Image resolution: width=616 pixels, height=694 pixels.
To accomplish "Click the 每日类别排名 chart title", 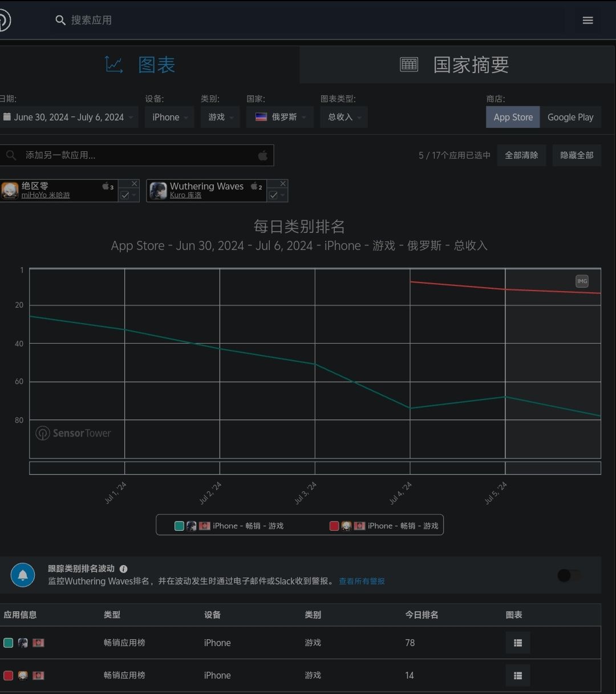I will pyautogui.click(x=299, y=227).
